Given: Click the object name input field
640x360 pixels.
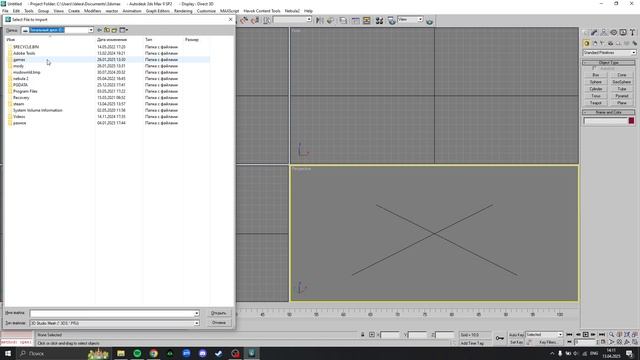Looking at the screenshot, I should click(605, 121).
